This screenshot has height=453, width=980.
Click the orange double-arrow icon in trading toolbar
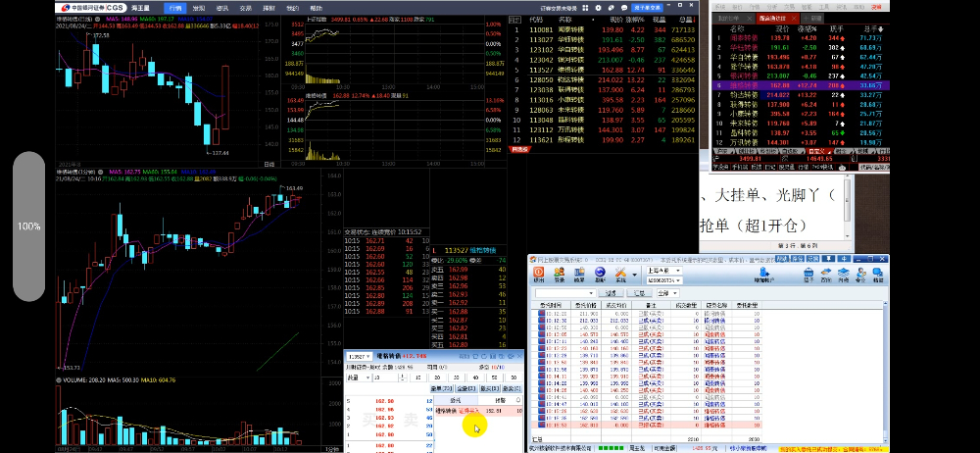(x=826, y=273)
